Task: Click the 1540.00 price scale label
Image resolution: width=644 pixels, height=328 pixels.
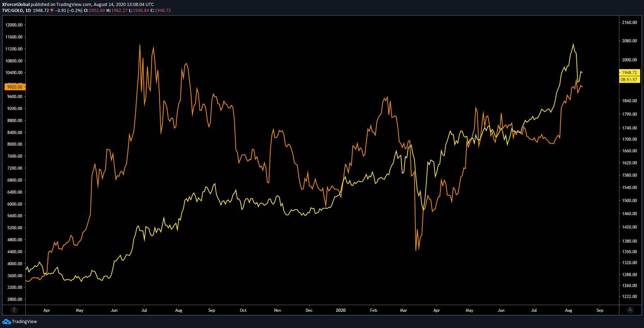Action: point(630,188)
